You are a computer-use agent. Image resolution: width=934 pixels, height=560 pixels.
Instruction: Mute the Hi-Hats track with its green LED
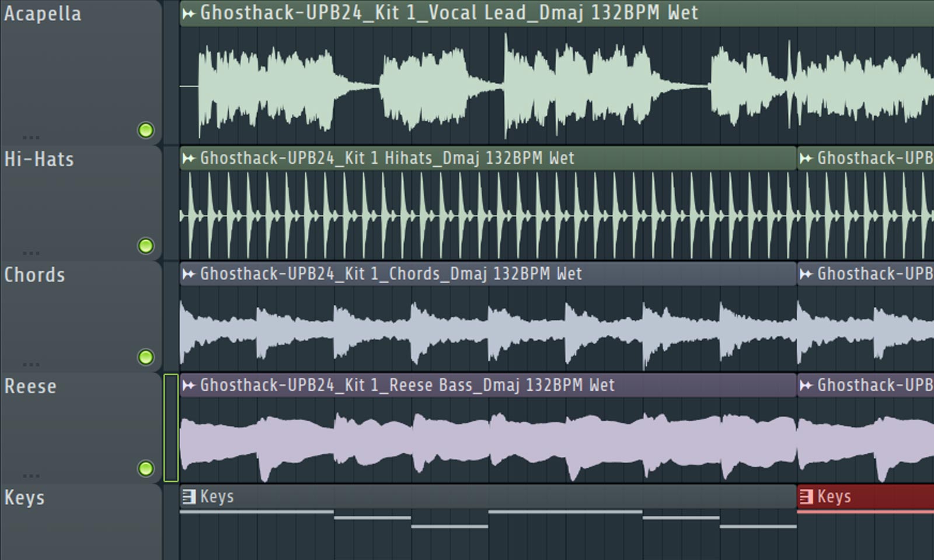click(145, 246)
